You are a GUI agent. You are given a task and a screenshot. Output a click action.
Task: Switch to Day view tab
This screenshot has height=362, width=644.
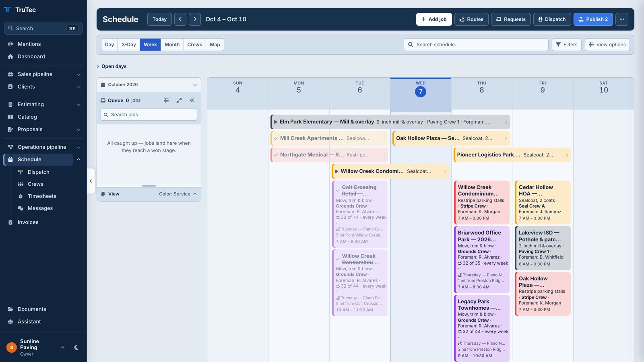(109, 45)
